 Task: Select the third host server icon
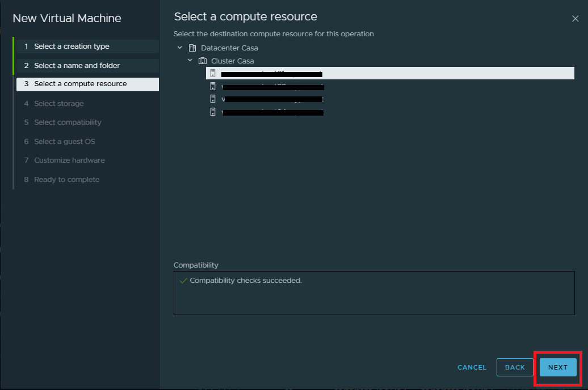point(213,99)
